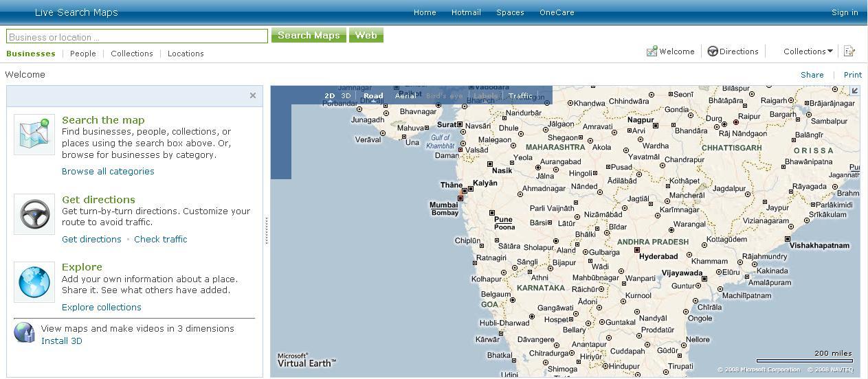Click the Directions steering wheel icon
This screenshot has width=868, height=379.
(x=713, y=51)
